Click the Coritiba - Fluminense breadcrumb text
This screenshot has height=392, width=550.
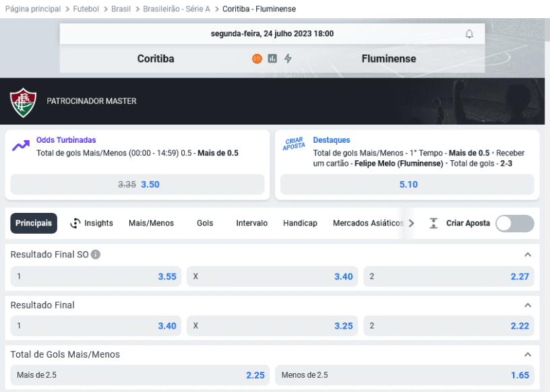coord(259,9)
